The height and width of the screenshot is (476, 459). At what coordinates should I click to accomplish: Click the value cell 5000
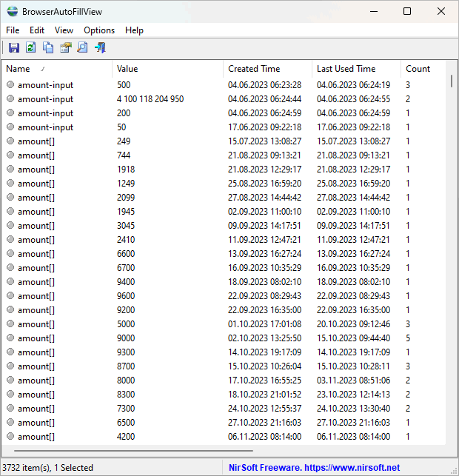[126, 324]
